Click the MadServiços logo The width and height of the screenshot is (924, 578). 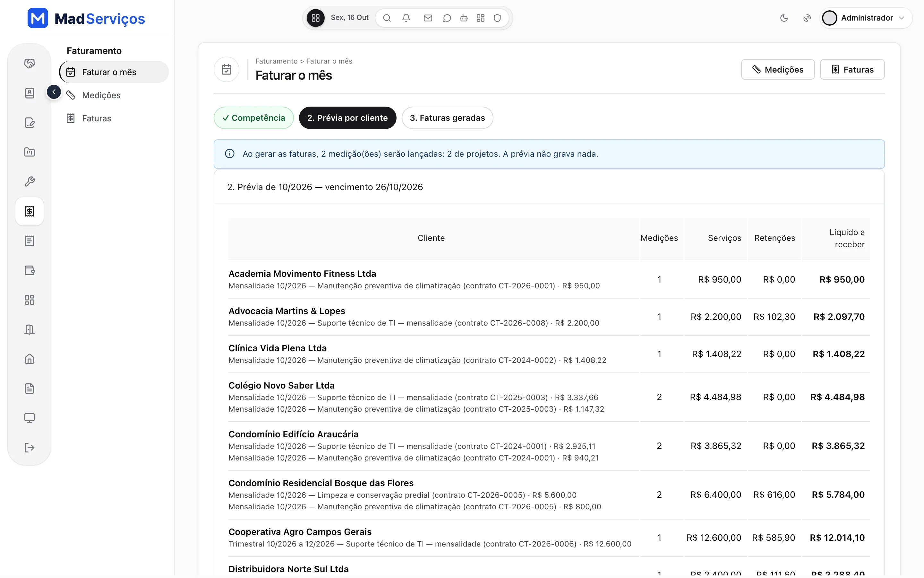coord(86,18)
